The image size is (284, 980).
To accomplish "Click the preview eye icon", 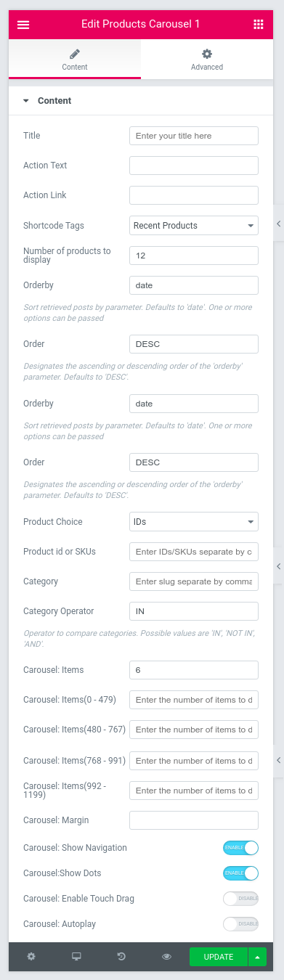I will [x=166, y=957].
